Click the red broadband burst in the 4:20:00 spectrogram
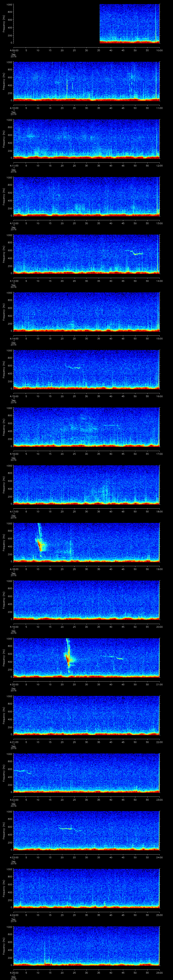 (x=68, y=659)
